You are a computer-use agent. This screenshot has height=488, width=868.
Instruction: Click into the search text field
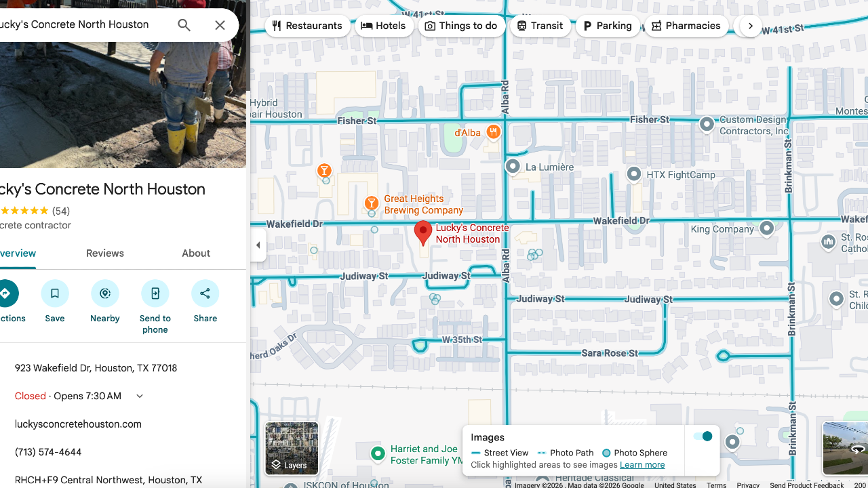pos(81,24)
